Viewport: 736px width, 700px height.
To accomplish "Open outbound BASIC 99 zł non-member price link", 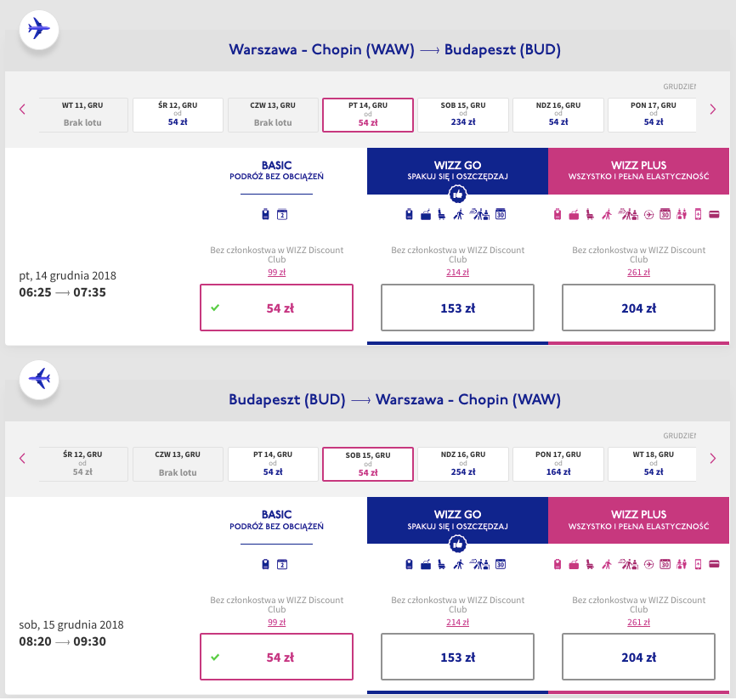I will 276,272.
